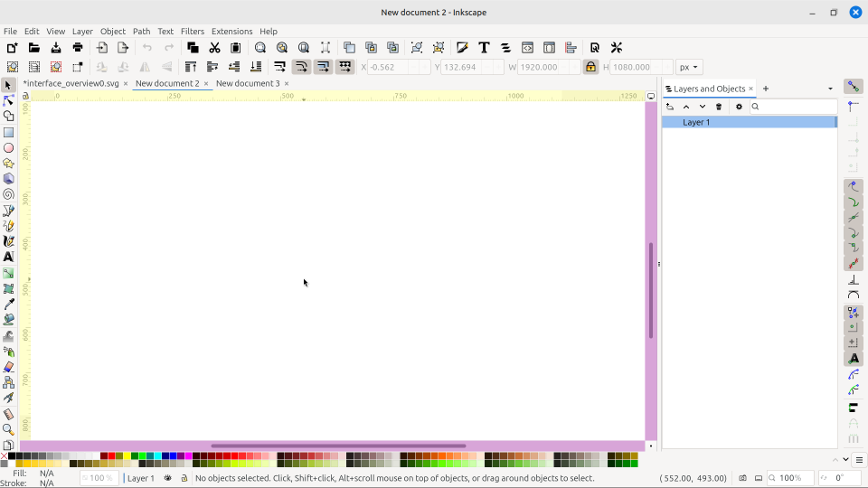
Task: Open Layer 1 selector in status bar
Action: 141,478
